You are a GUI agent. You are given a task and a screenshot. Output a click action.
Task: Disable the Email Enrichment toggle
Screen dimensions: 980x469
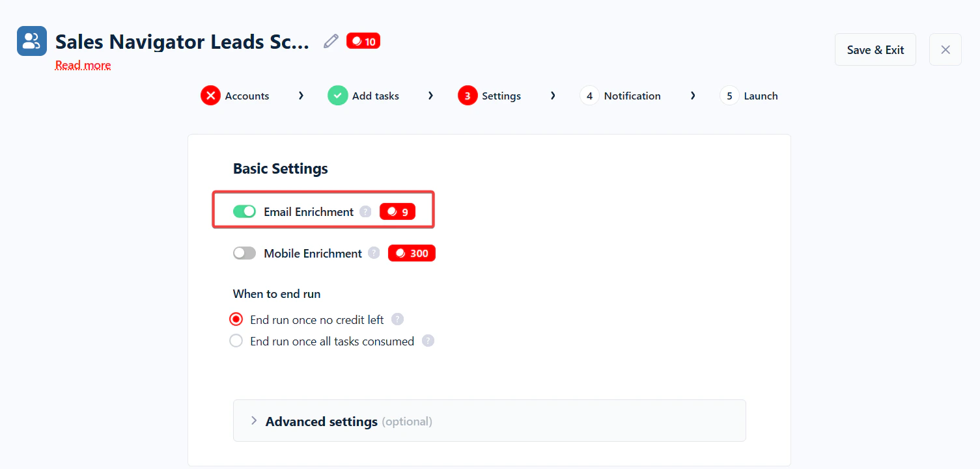pos(244,211)
